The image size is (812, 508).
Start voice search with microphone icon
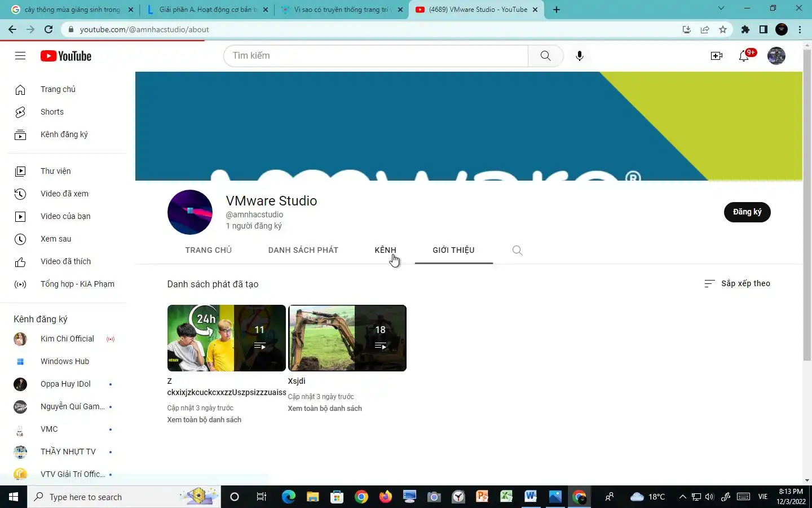[x=579, y=55]
